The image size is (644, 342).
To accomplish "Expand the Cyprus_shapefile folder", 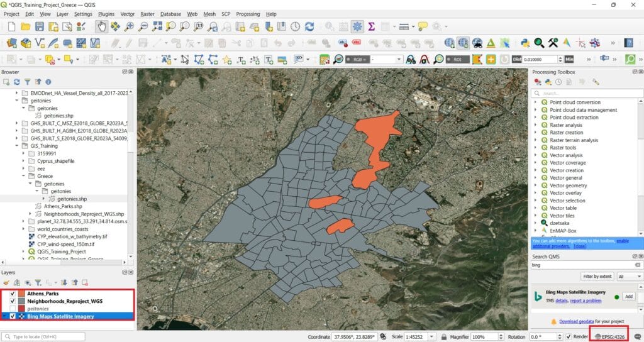I will pyautogui.click(x=23, y=161).
